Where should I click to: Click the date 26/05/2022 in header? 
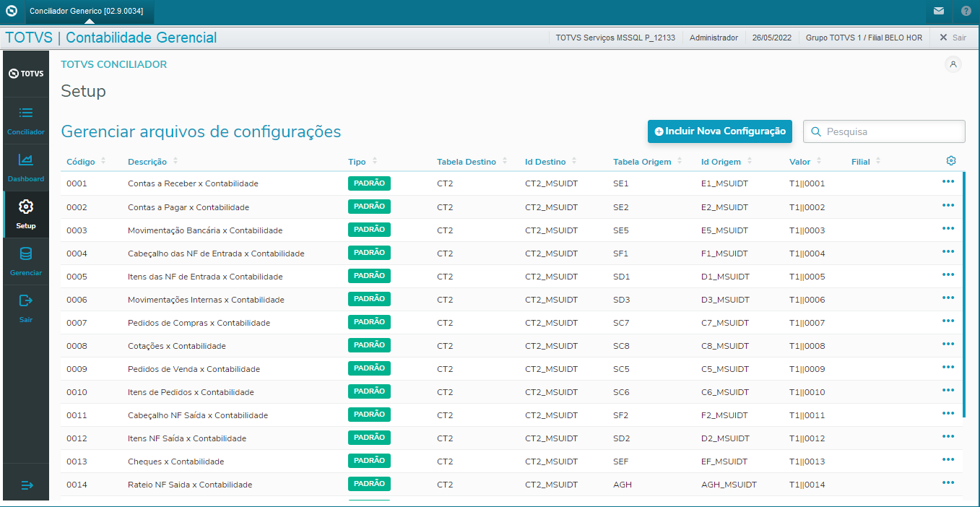772,38
